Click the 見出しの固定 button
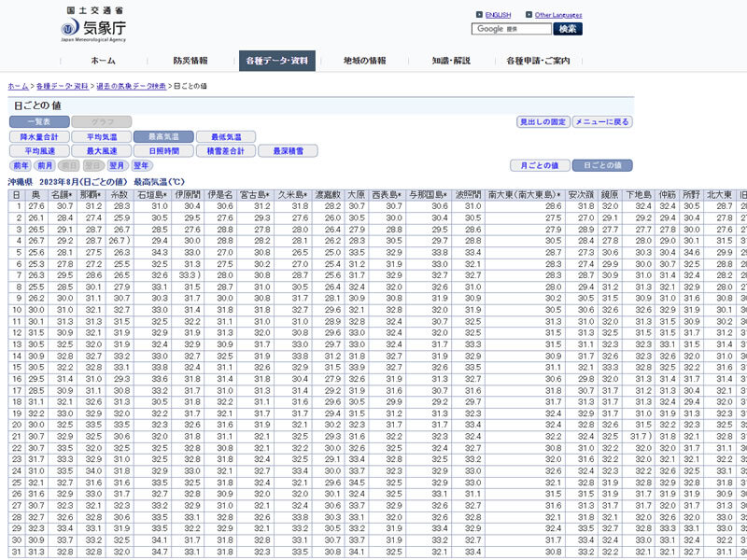Screen dimensions: 747x560 [x=543, y=122]
